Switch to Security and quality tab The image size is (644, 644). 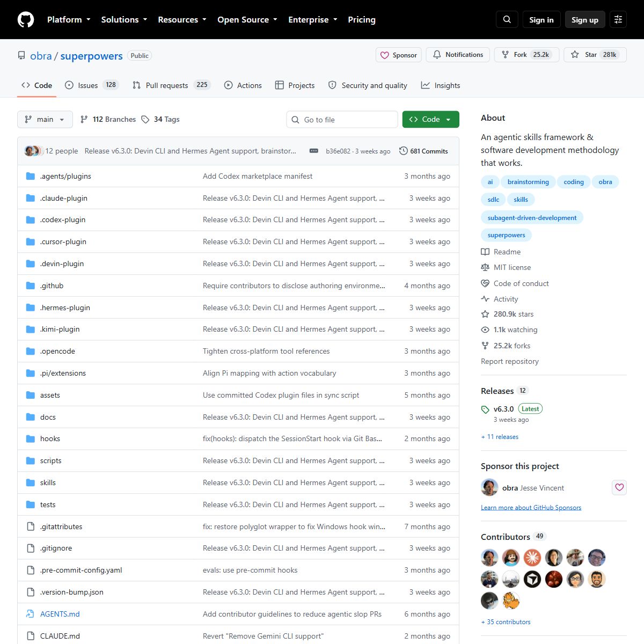pyautogui.click(x=368, y=85)
